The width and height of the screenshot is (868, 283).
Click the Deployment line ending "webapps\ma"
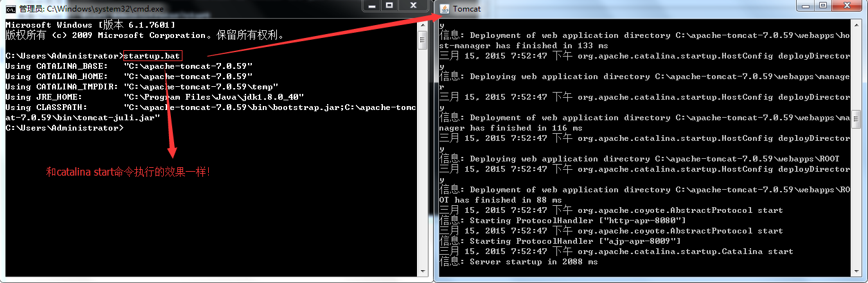coord(644,118)
